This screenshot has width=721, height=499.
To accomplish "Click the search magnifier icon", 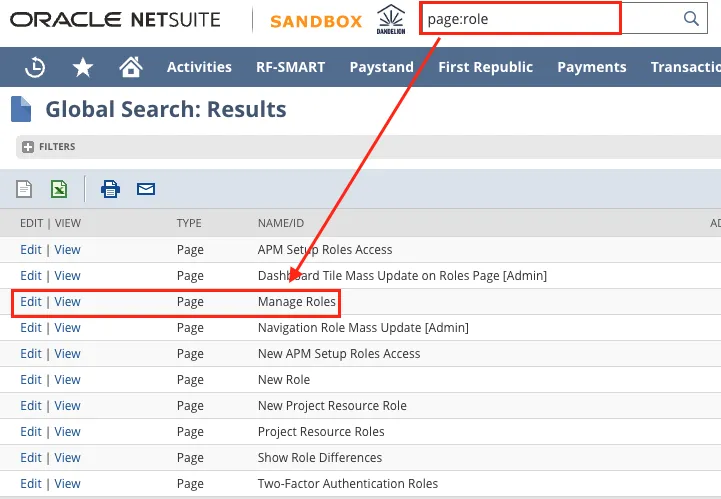I will click(x=691, y=19).
